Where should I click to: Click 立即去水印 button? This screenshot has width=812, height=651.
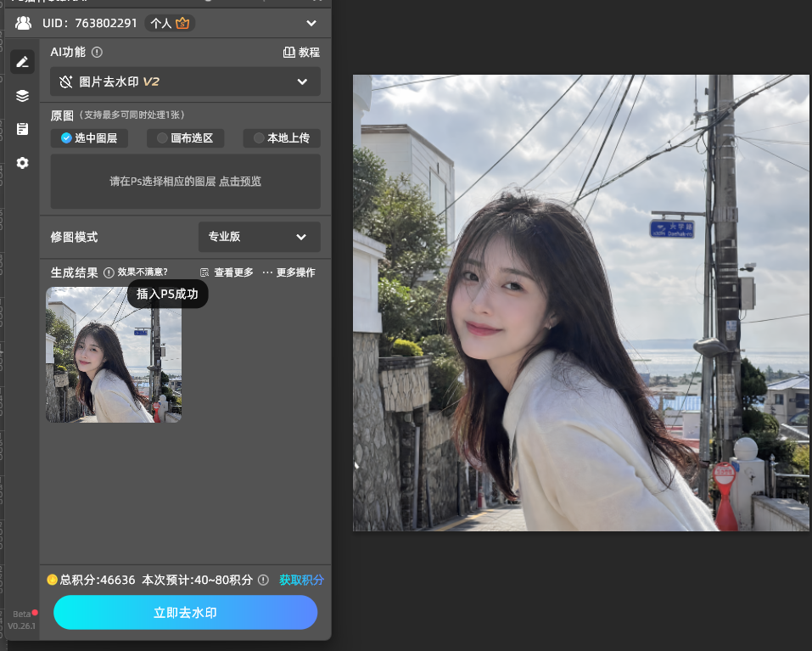(x=185, y=612)
